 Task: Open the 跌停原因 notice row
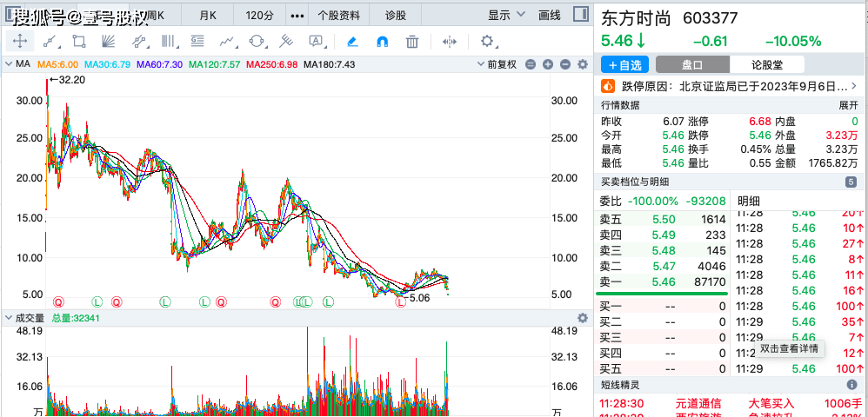[731, 86]
